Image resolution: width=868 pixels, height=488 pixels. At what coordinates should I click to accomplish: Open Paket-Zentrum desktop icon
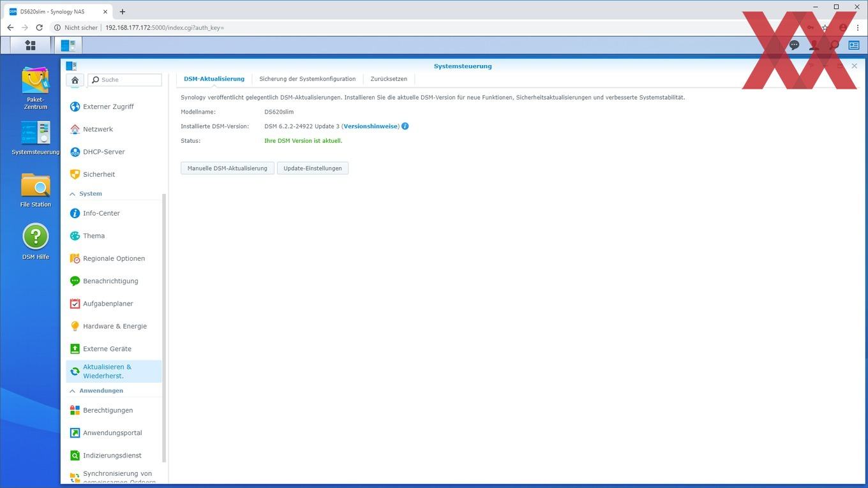coord(36,88)
